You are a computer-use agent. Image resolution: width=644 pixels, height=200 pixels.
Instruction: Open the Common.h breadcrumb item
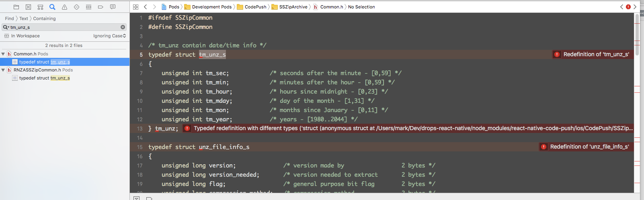click(x=328, y=7)
